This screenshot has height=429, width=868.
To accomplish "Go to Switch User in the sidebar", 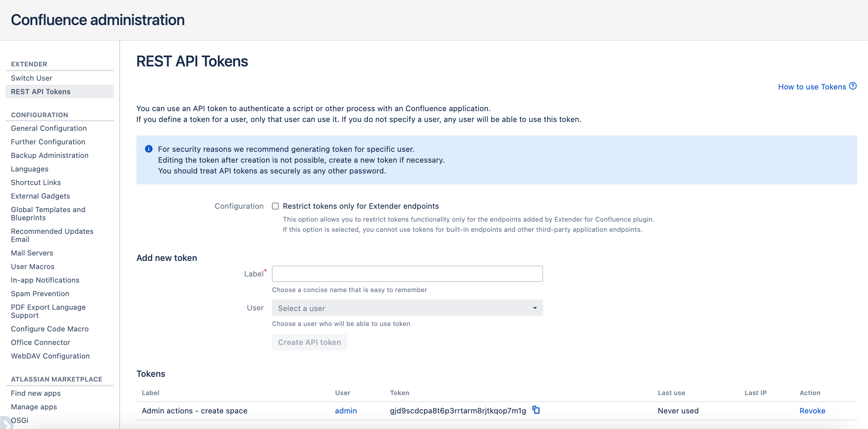I will pos(32,78).
